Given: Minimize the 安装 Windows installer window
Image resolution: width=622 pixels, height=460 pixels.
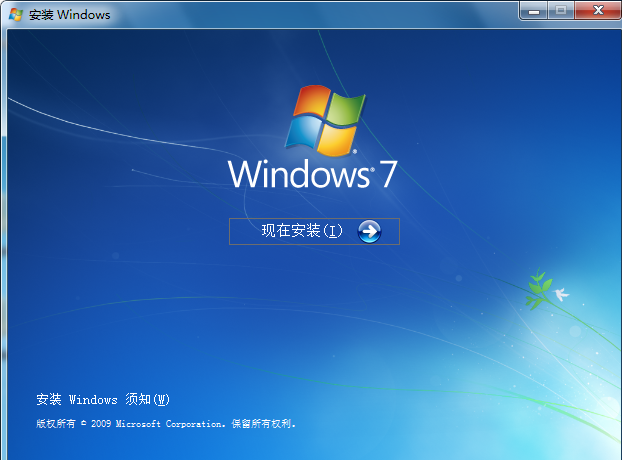Looking at the screenshot, I should 534,11.
